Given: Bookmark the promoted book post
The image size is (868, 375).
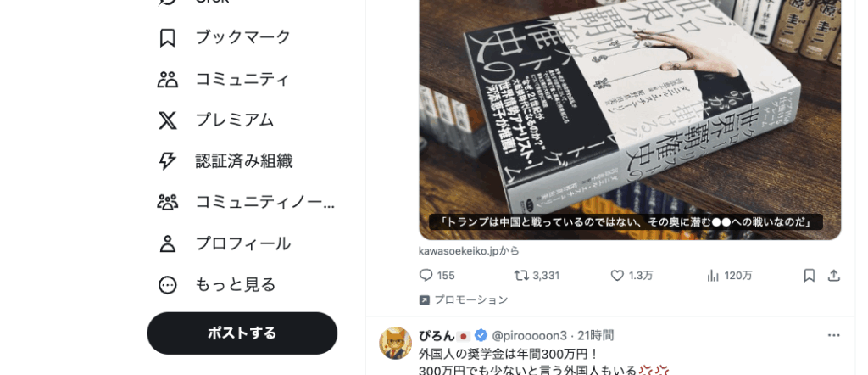Looking at the screenshot, I should point(810,275).
